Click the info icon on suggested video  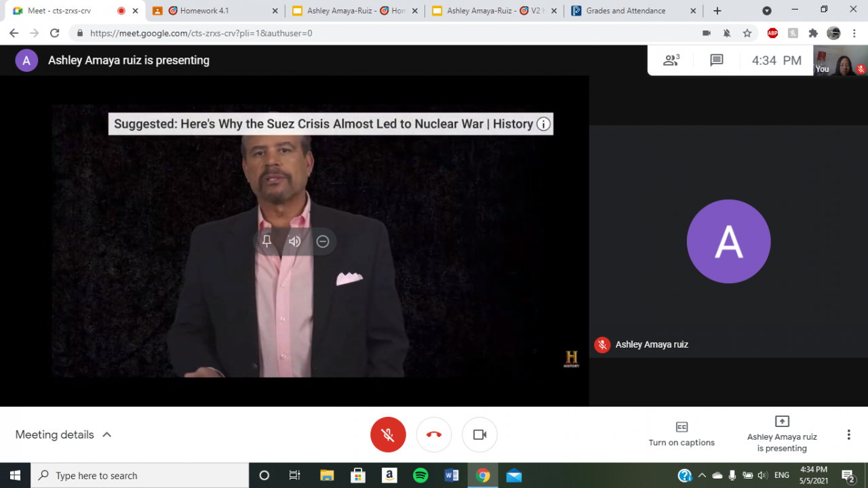click(x=543, y=124)
